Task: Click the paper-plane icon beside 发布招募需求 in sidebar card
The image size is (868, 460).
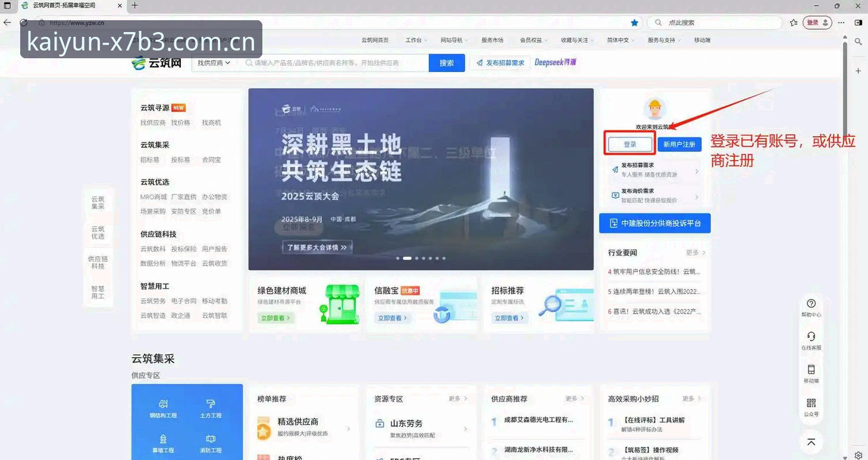Action: [615, 169]
